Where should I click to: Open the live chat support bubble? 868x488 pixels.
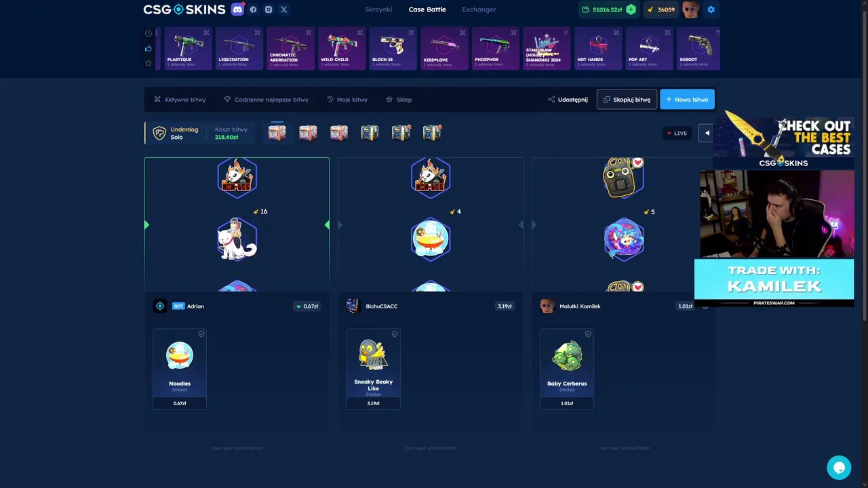click(x=839, y=468)
